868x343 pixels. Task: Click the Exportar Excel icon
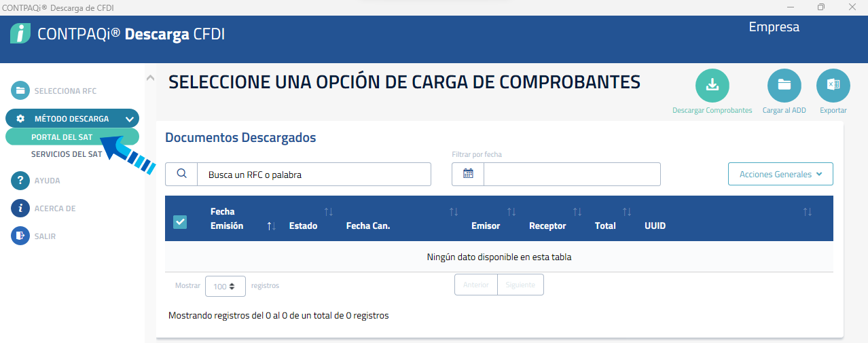click(x=833, y=86)
